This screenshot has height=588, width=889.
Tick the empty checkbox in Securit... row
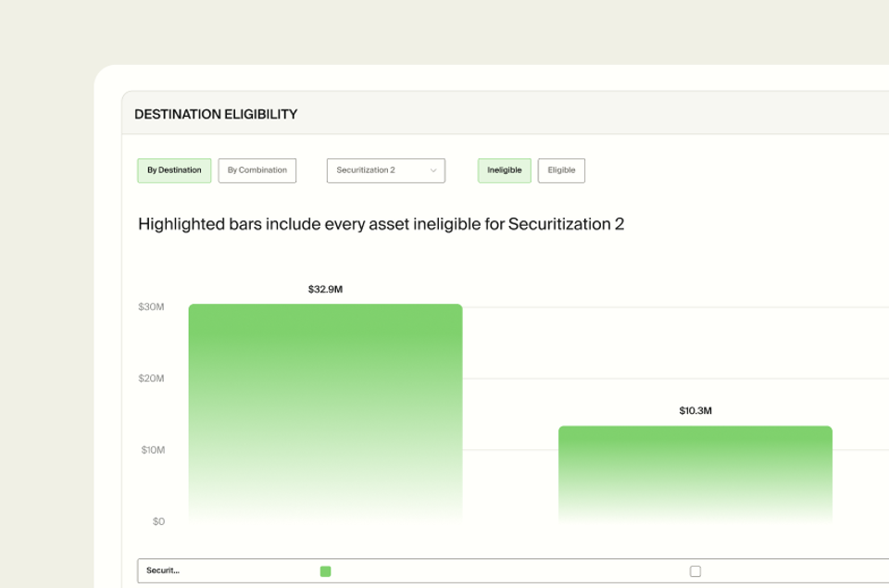point(695,571)
